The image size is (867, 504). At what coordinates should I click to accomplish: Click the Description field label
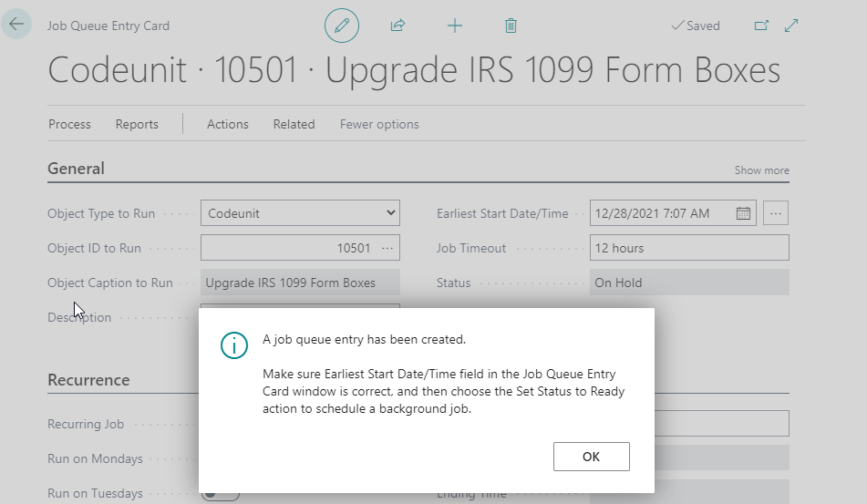coord(79,317)
